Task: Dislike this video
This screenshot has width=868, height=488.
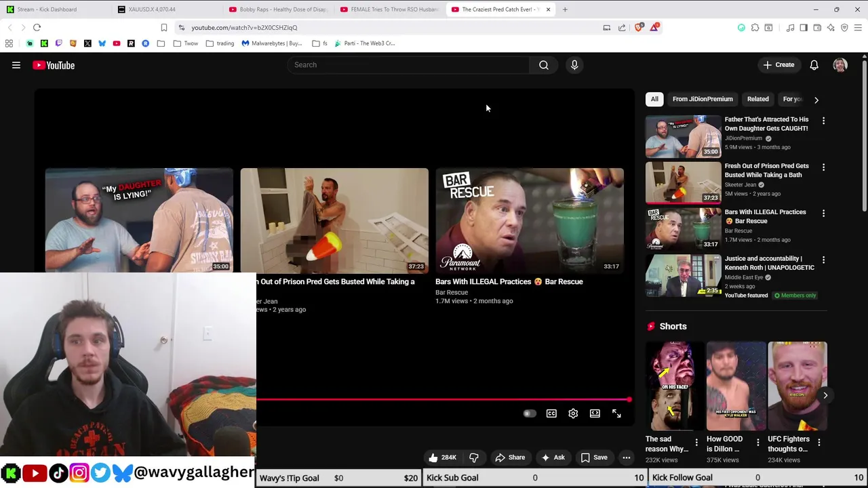Action: (474, 457)
